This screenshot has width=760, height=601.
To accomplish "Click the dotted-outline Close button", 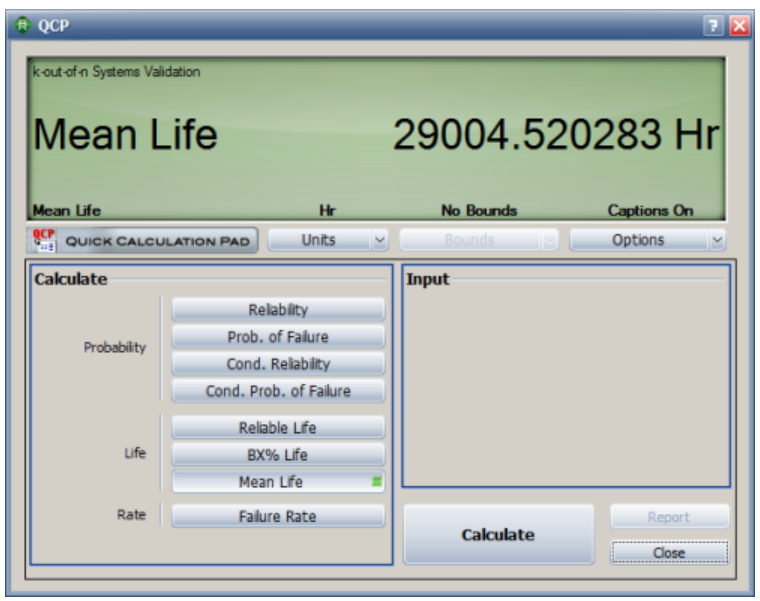I will pos(669,553).
